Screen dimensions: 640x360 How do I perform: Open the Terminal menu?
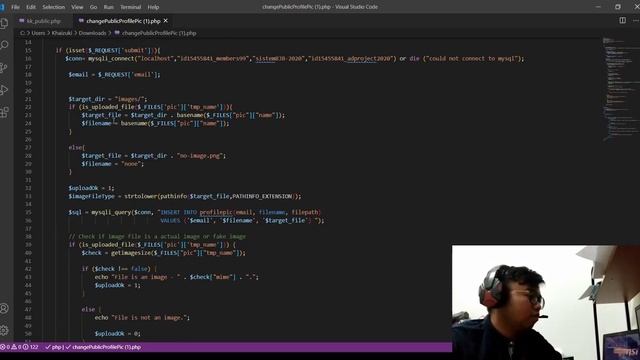(x=131, y=7)
